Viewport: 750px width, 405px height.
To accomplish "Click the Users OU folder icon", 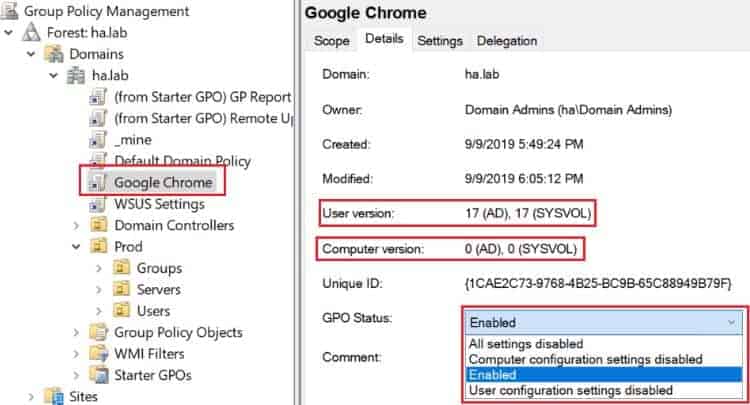I will [121, 310].
